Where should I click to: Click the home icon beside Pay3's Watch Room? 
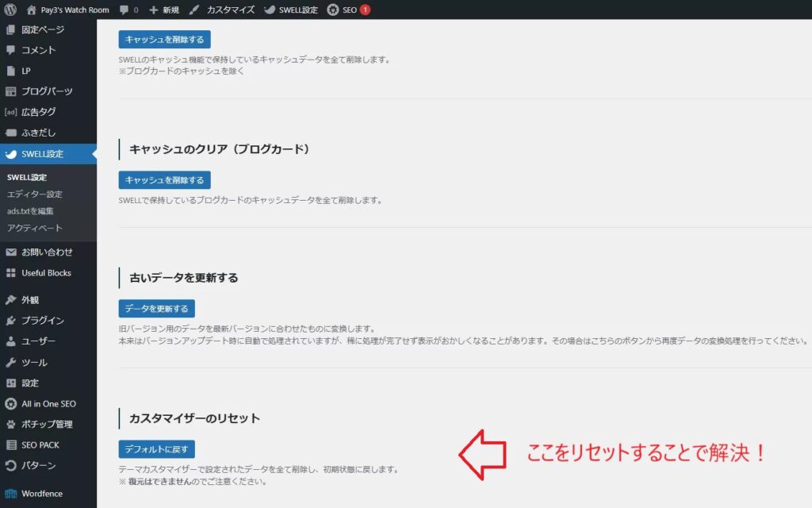(32, 10)
